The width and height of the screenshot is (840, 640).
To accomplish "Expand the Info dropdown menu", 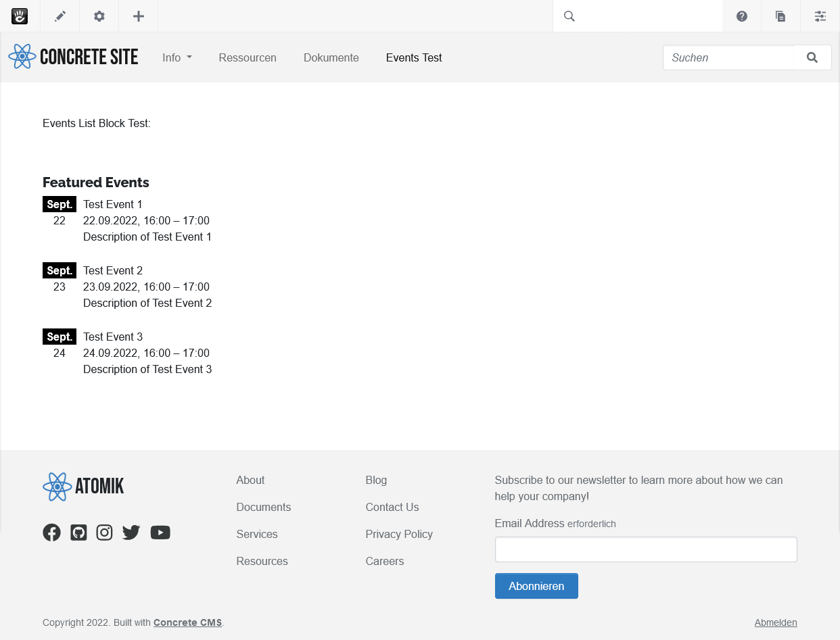I will [177, 57].
